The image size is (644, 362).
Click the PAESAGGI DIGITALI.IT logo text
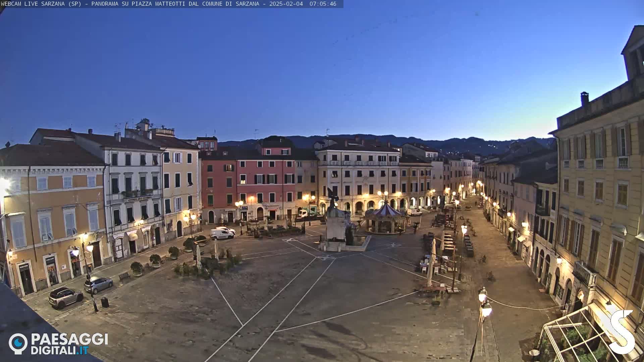click(69, 344)
